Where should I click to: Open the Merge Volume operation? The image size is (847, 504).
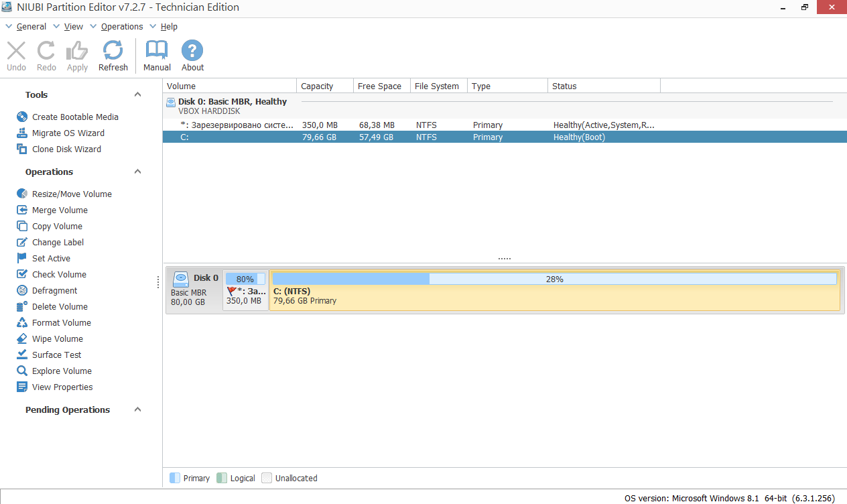pyautogui.click(x=60, y=210)
